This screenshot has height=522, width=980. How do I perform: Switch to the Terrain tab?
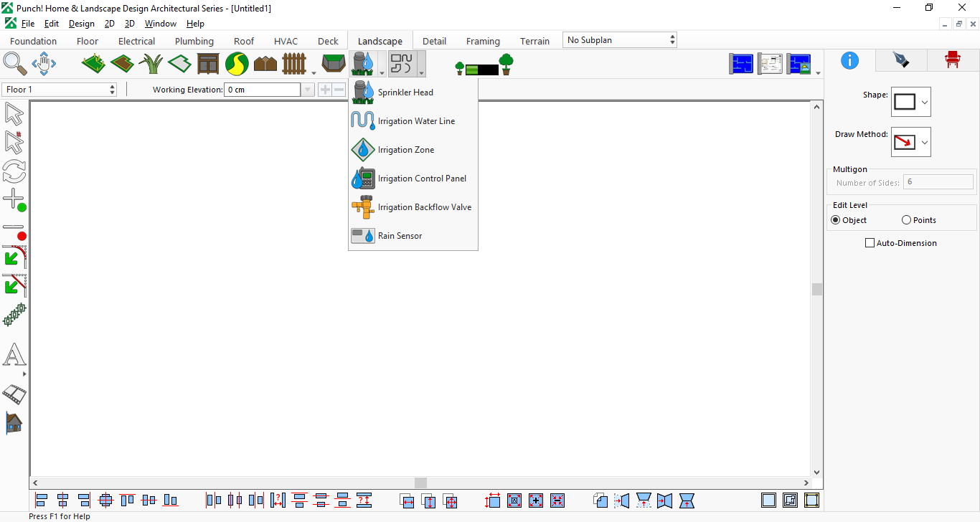point(535,41)
